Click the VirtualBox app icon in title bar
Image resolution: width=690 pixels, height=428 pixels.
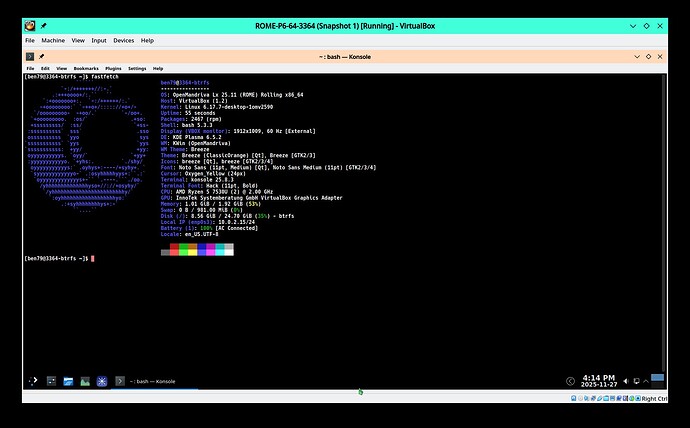click(30, 26)
